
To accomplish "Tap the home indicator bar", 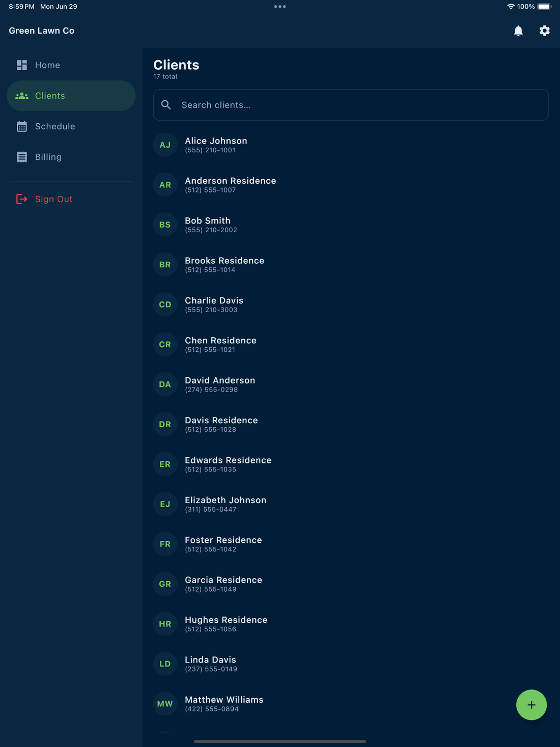I will click(x=280, y=741).
